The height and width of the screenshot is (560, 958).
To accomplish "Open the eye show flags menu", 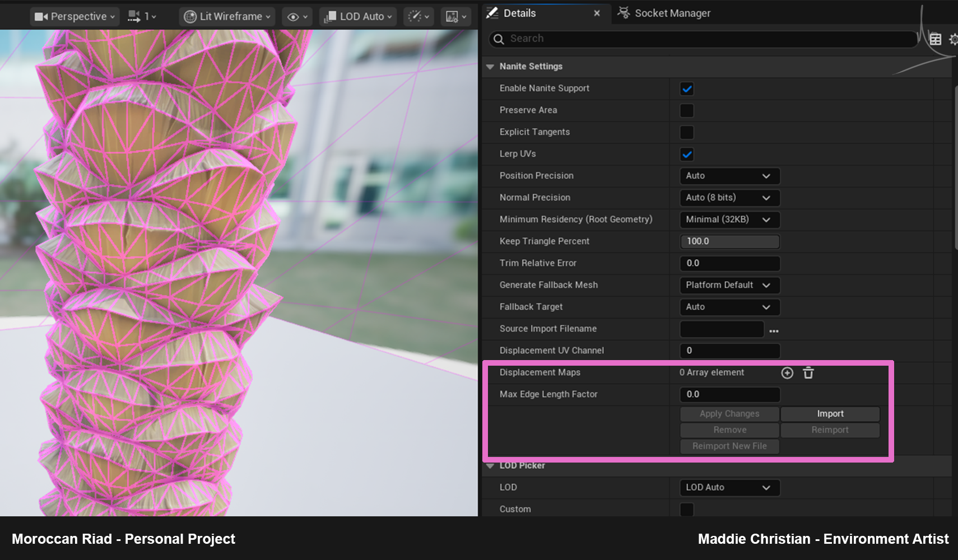I will [297, 17].
